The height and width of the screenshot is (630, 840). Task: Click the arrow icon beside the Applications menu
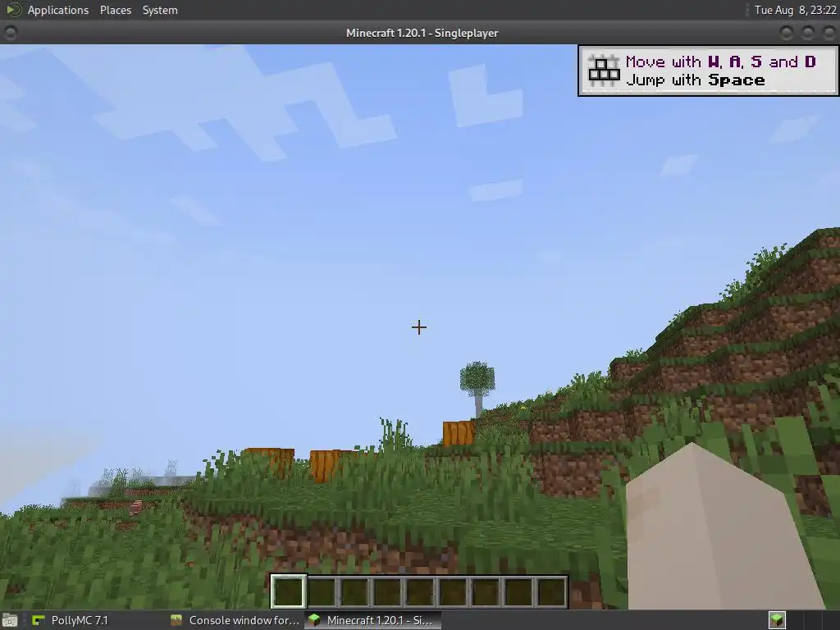[13, 10]
